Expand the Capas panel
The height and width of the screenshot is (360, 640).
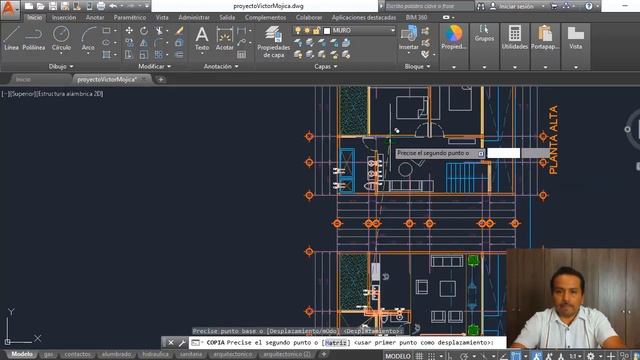click(x=326, y=66)
